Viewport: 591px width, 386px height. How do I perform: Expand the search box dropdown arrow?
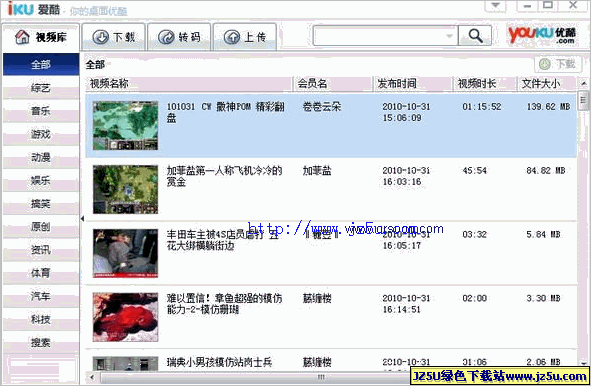449,36
